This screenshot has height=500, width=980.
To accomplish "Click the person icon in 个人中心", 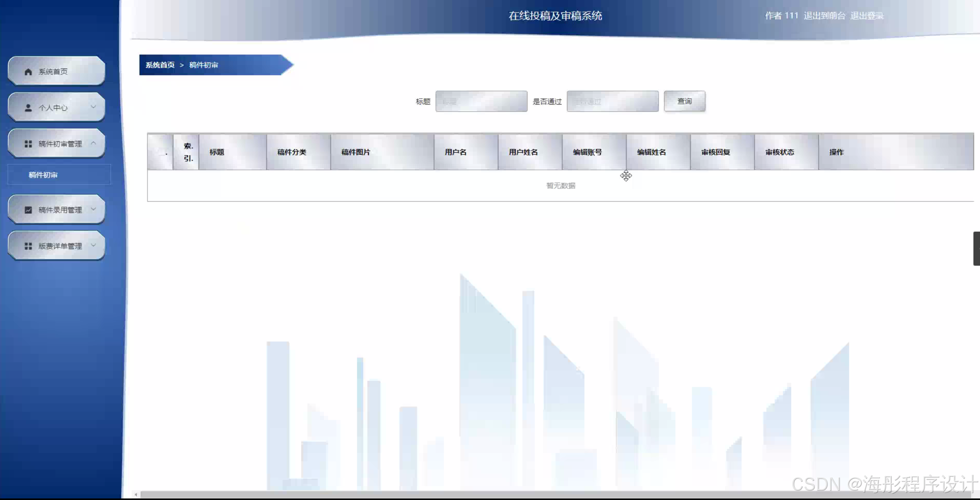I will [x=28, y=108].
